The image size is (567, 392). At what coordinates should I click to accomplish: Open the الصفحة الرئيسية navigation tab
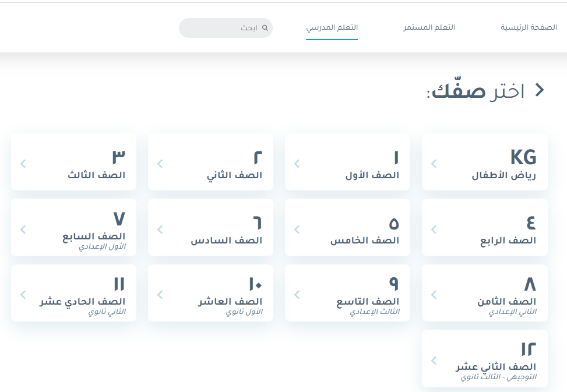pos(529,27)
